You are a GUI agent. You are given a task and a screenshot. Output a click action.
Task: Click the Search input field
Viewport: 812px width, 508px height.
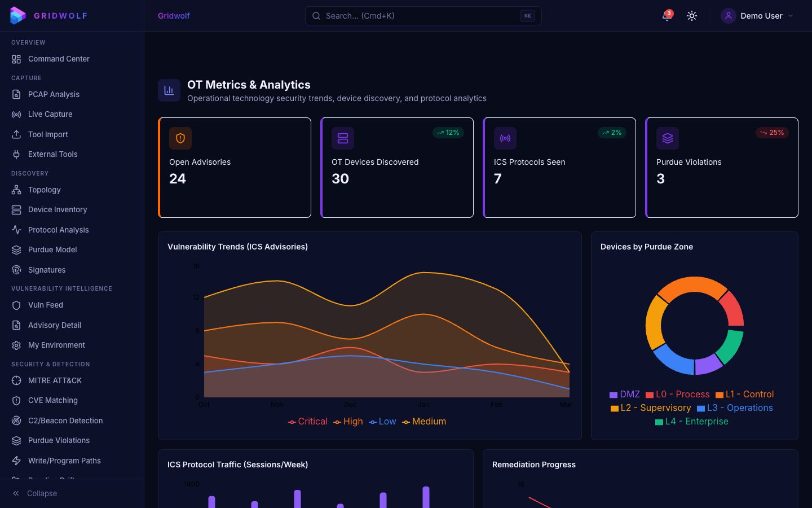[423, 16]
